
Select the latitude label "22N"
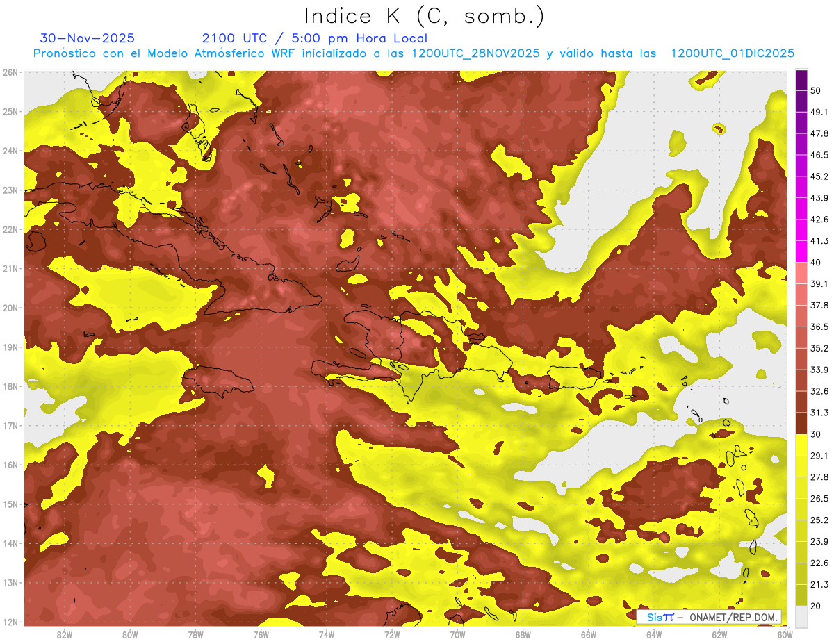pyautogui.click(x=10, y=229)
